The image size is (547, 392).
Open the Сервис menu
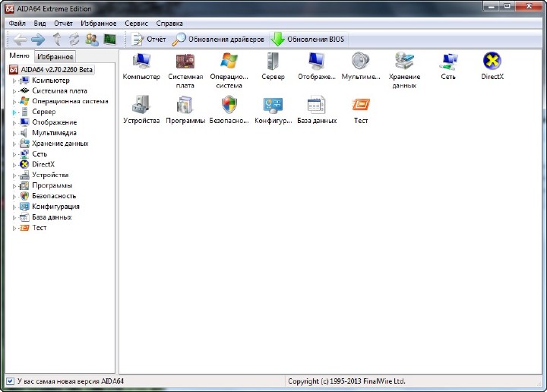(137, 24)
